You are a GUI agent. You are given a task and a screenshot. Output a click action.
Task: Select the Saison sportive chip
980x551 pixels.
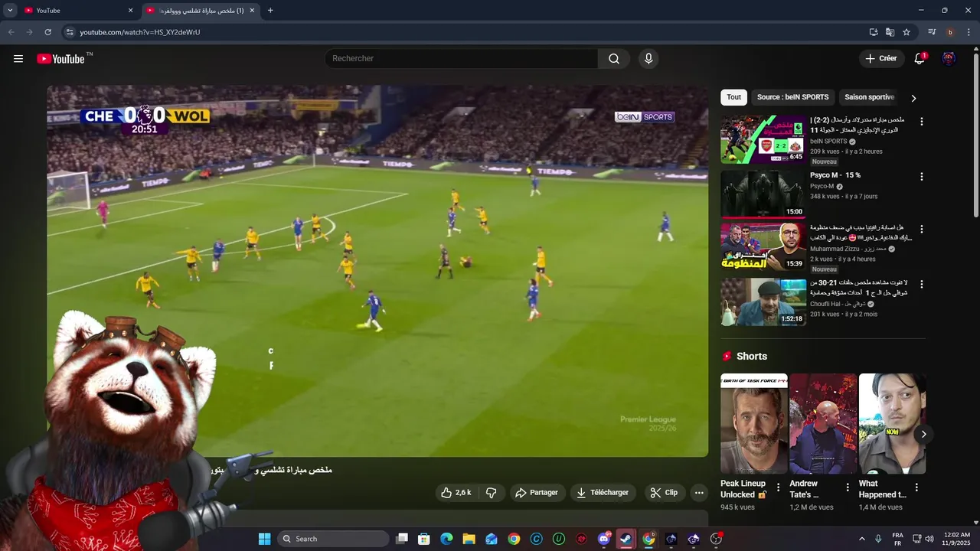pyautogui.click(x=869, y=97)
